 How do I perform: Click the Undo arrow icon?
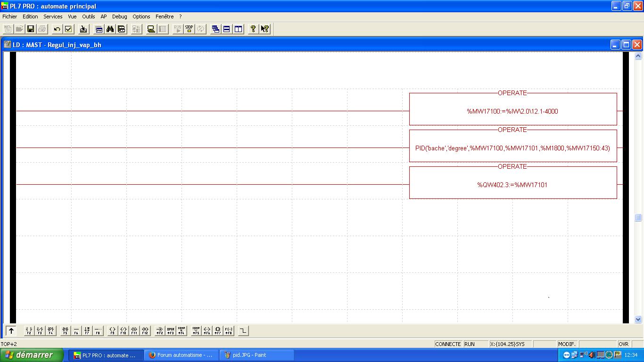coord(57,29)
